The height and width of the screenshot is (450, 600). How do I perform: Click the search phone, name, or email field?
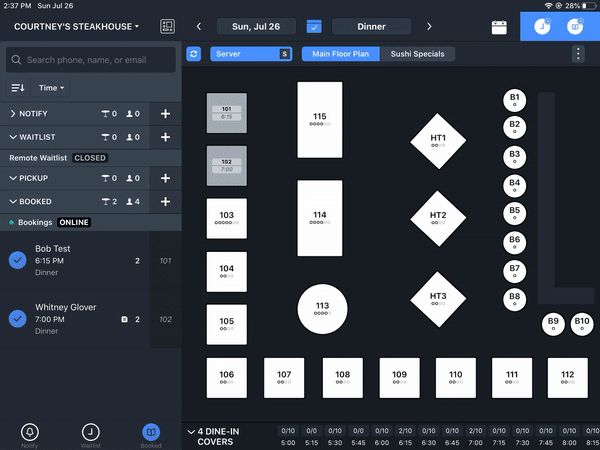[x=91, y=60]
